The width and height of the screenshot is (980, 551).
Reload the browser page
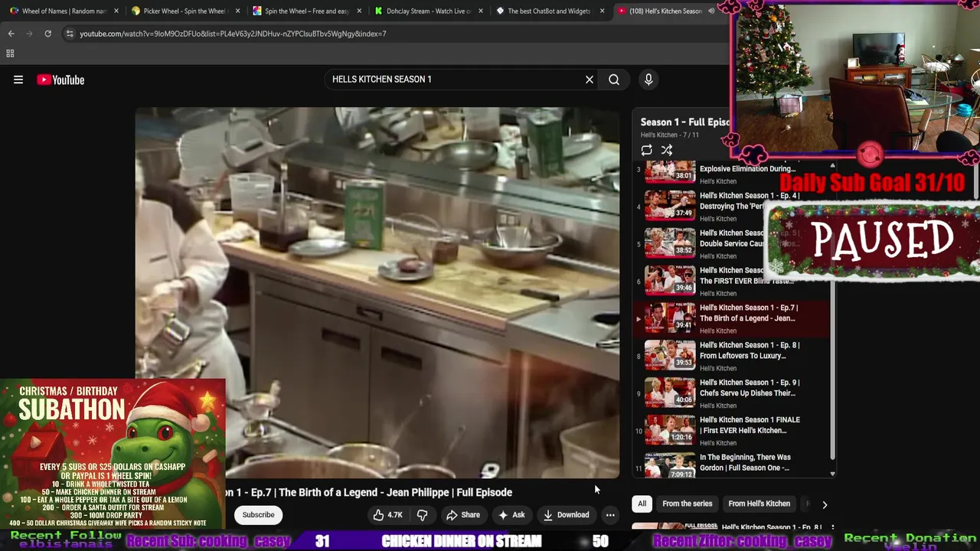tap(47, 34)
